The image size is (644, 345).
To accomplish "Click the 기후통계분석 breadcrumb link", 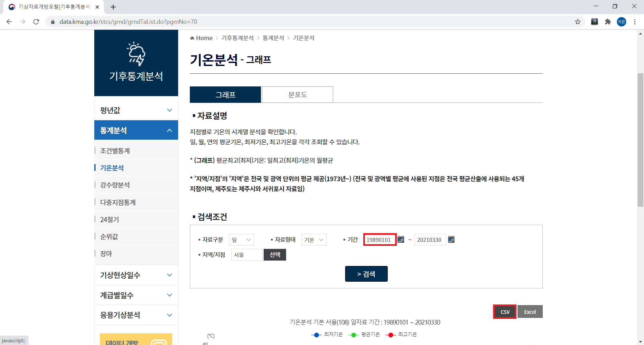I will [x=237, y=38].
